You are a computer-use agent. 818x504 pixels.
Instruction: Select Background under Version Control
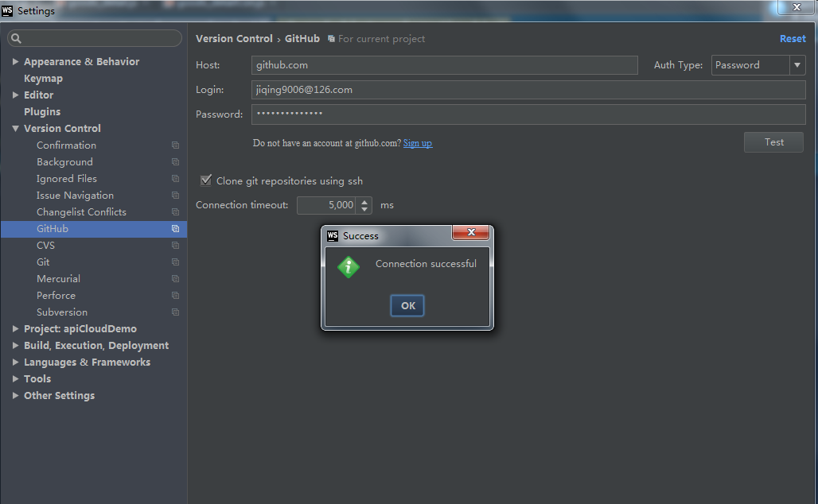(64, 162)
